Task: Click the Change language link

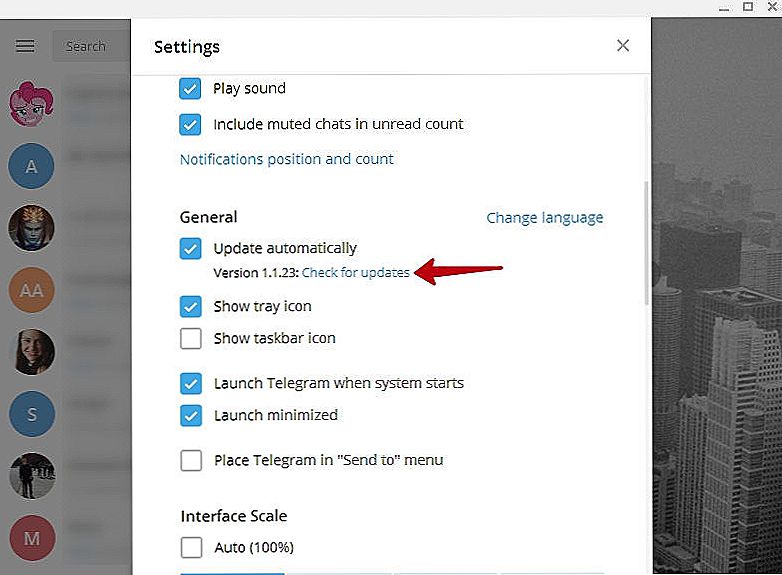Action: 545,218
